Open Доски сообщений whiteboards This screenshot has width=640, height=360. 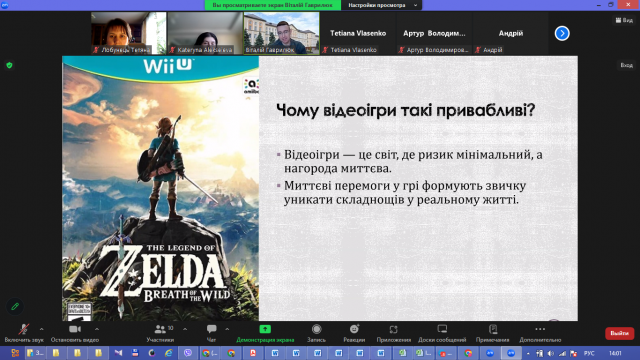tap(442, 333)
